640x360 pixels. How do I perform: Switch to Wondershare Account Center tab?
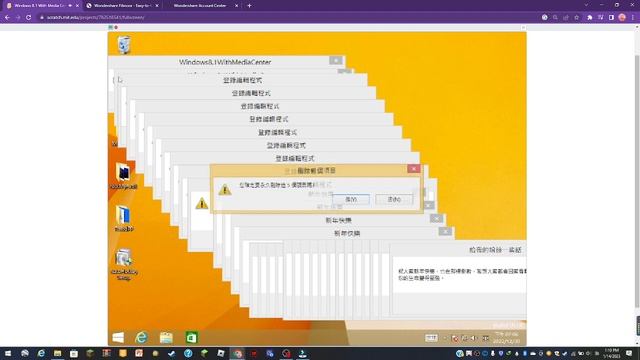click(x=201, y=6)
